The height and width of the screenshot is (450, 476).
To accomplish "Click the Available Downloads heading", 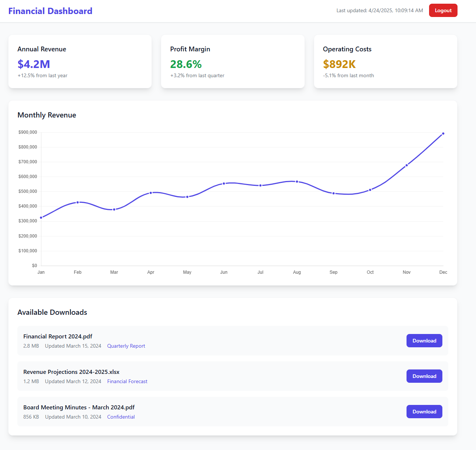I will (52, 312).
